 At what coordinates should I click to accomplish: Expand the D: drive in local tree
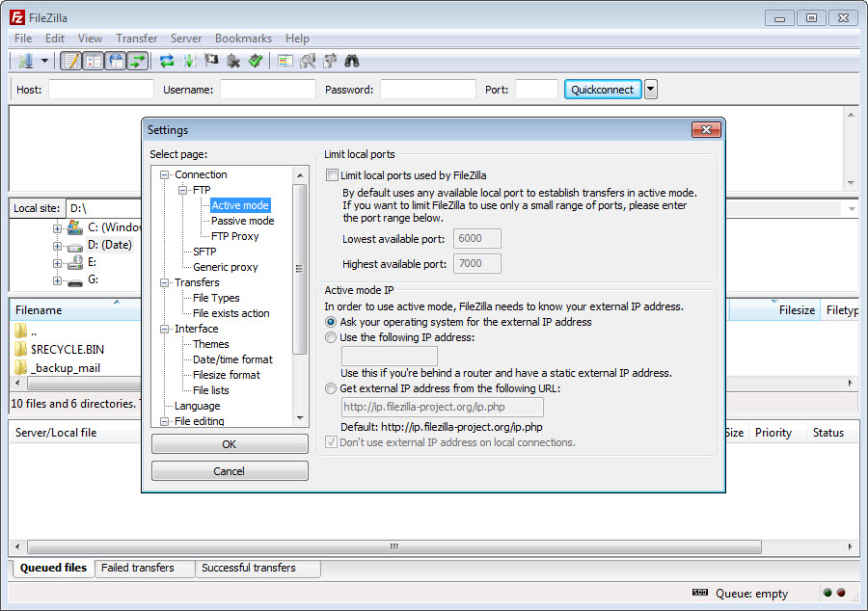coord(57,246)
